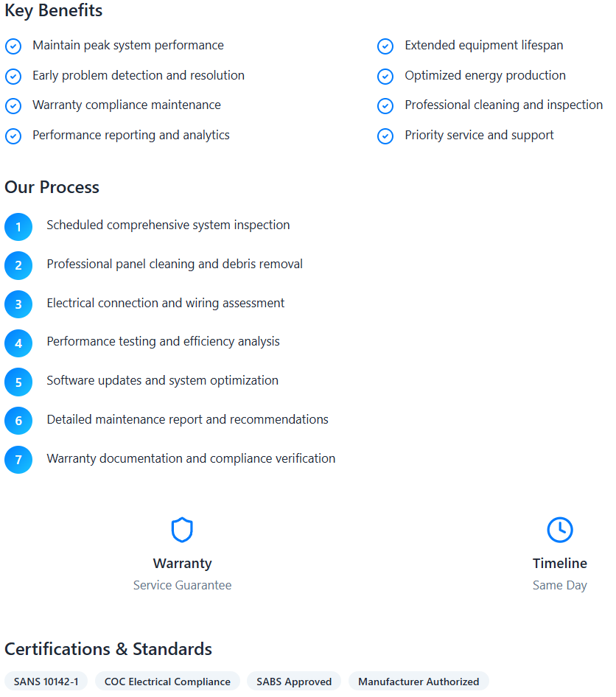
Task: Click the step 4 circle badge
Action: click(18, 343)
